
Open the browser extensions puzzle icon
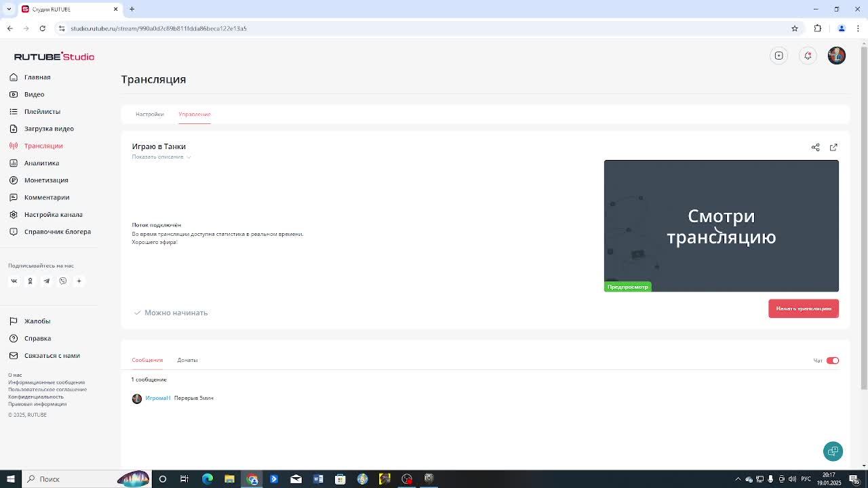(x=817, y=28)
